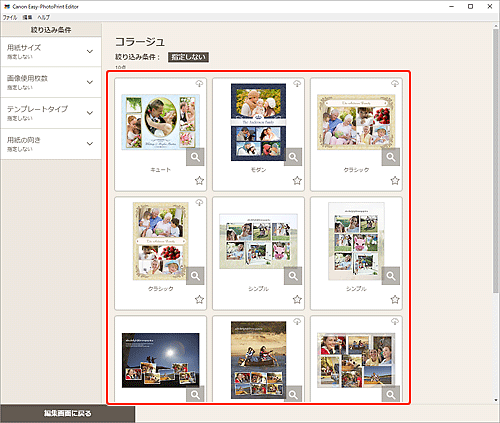
Task: Open preview magnifier on portrait シンプル template
Action: click(391, 276)
